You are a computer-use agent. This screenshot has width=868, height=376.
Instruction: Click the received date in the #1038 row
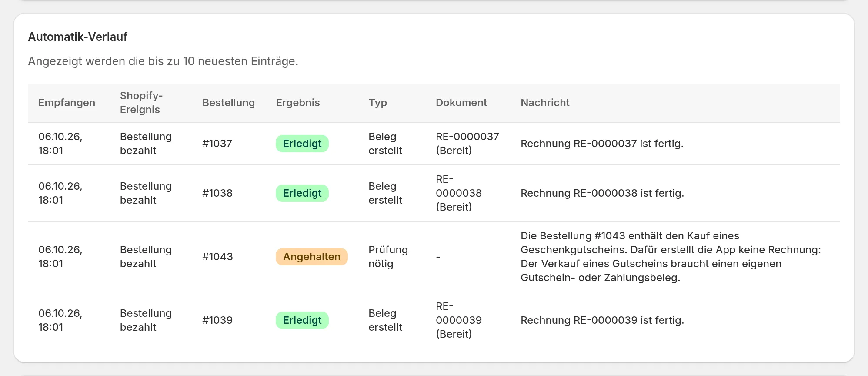coord(60,193)
